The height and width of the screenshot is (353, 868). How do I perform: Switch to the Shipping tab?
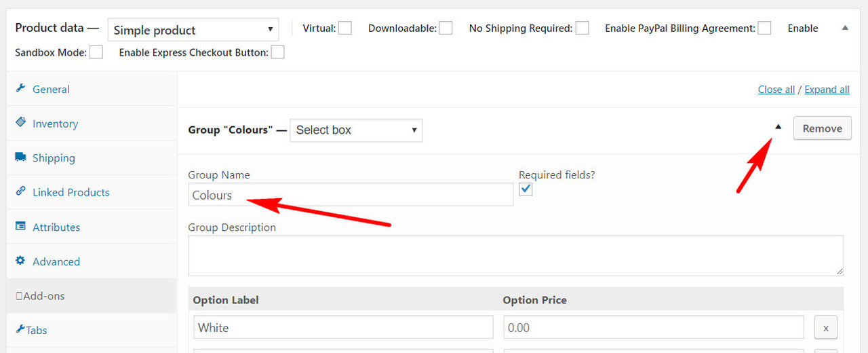[92, 158]
